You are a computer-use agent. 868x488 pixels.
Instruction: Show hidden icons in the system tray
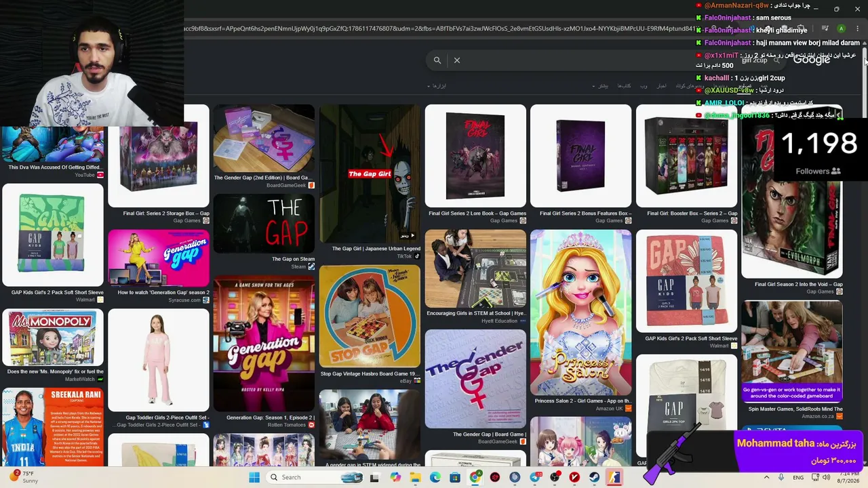coord(767,477)
